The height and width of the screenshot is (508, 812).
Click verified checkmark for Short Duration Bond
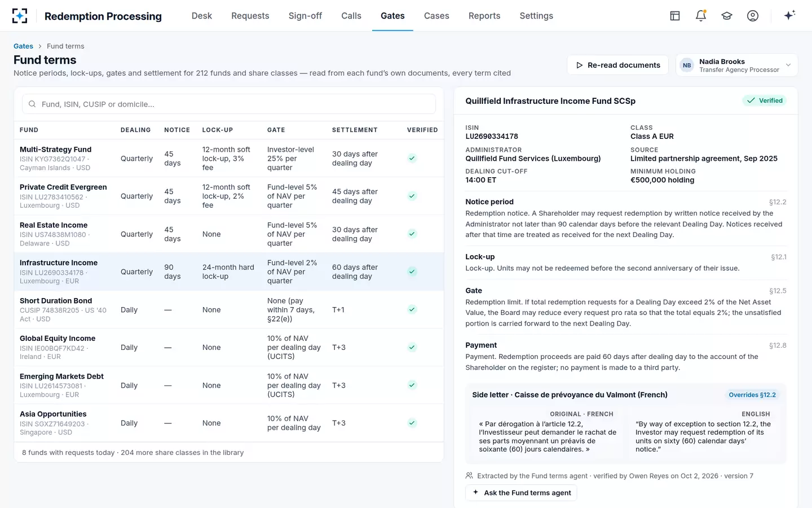[412, 309]
